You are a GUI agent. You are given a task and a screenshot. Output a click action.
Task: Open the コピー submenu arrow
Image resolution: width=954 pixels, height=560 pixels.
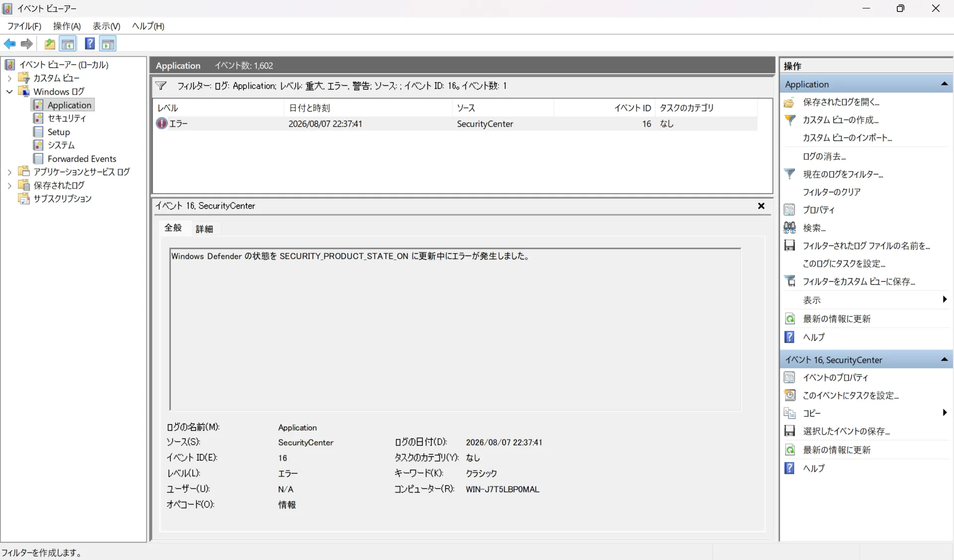click(945, 413)
